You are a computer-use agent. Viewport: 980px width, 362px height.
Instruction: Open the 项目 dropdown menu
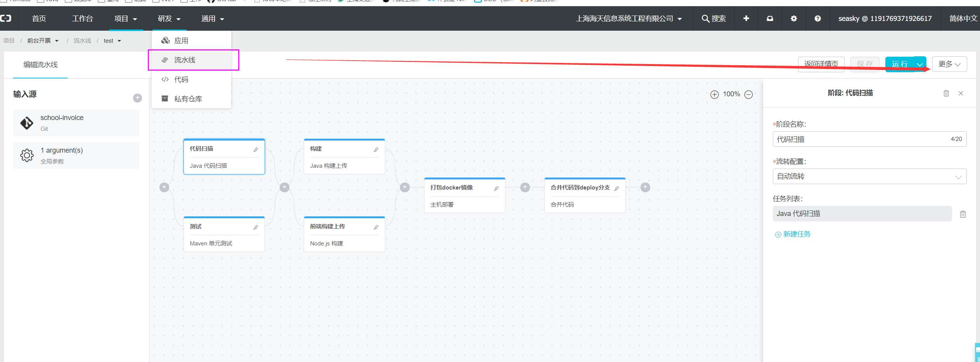(126, 19)
